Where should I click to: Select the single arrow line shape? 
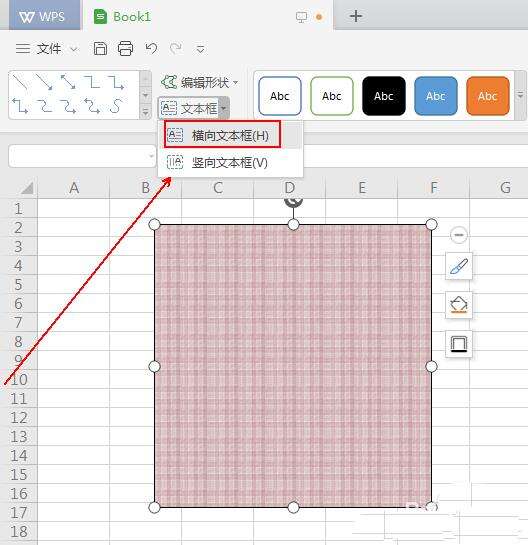(x=44, y=83)
